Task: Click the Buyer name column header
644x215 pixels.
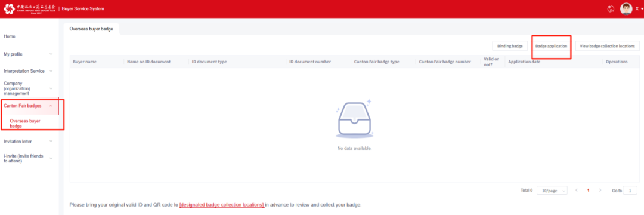Action: (x=85, y=62)
